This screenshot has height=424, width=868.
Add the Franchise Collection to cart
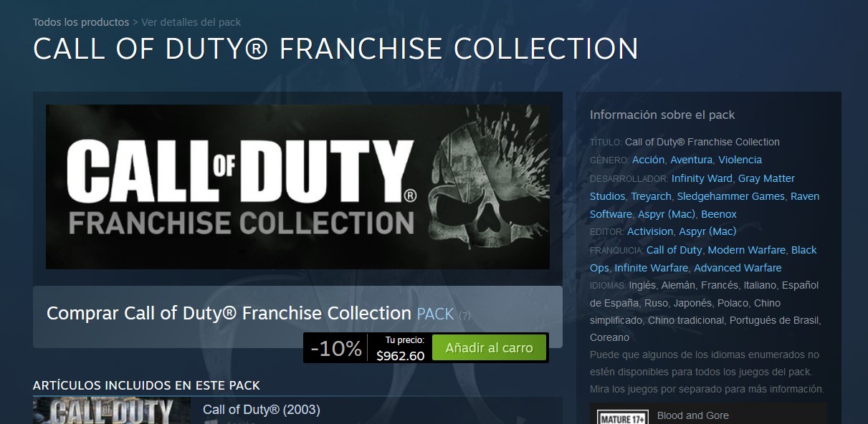coord(490,348)
